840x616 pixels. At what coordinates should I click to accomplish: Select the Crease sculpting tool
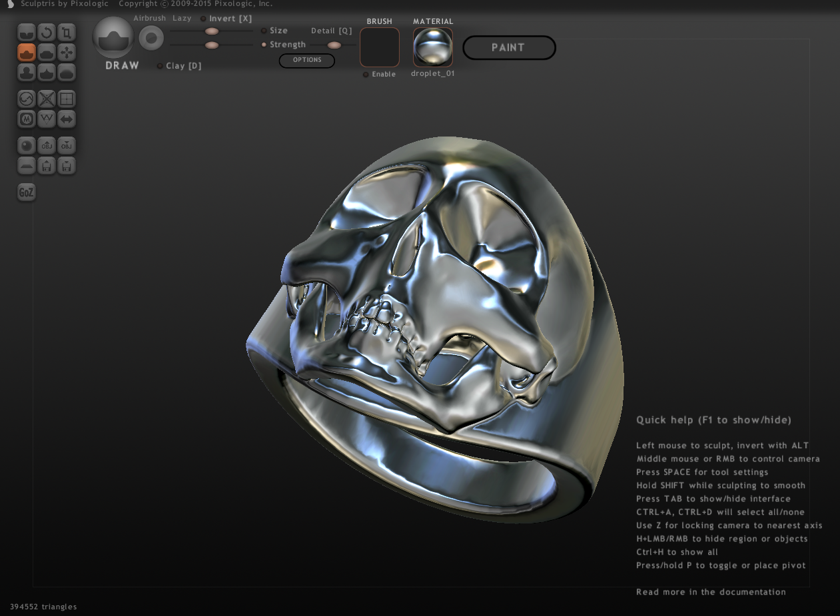click(27, 32)
